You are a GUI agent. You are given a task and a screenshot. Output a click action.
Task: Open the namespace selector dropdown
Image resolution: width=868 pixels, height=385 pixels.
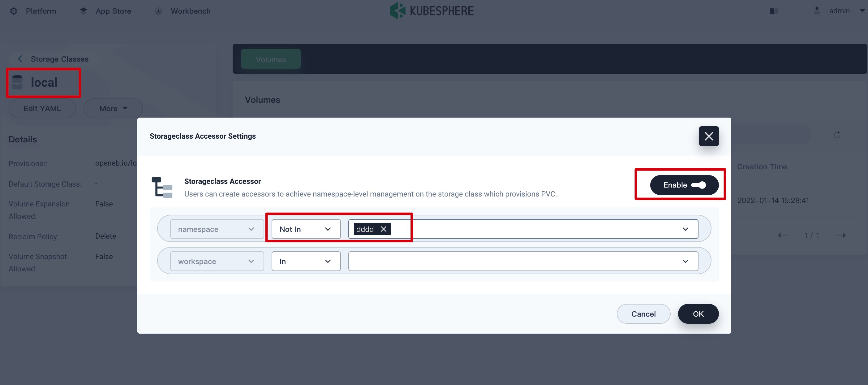click(217, 229)
